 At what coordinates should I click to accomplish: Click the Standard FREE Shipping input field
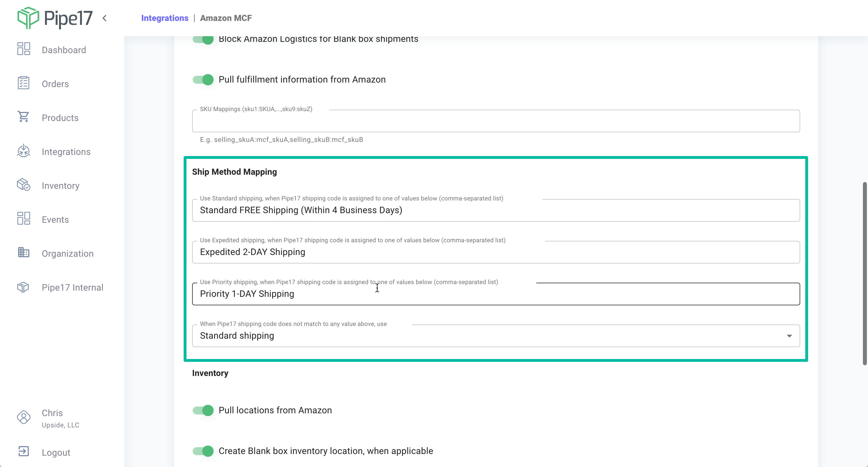click(496, 210)
